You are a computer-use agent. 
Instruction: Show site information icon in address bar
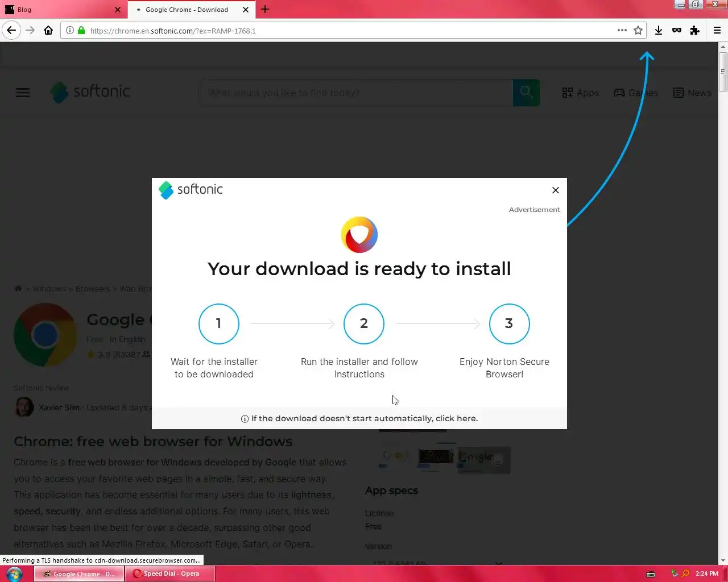pyautogui.click(x=69, y=31)
